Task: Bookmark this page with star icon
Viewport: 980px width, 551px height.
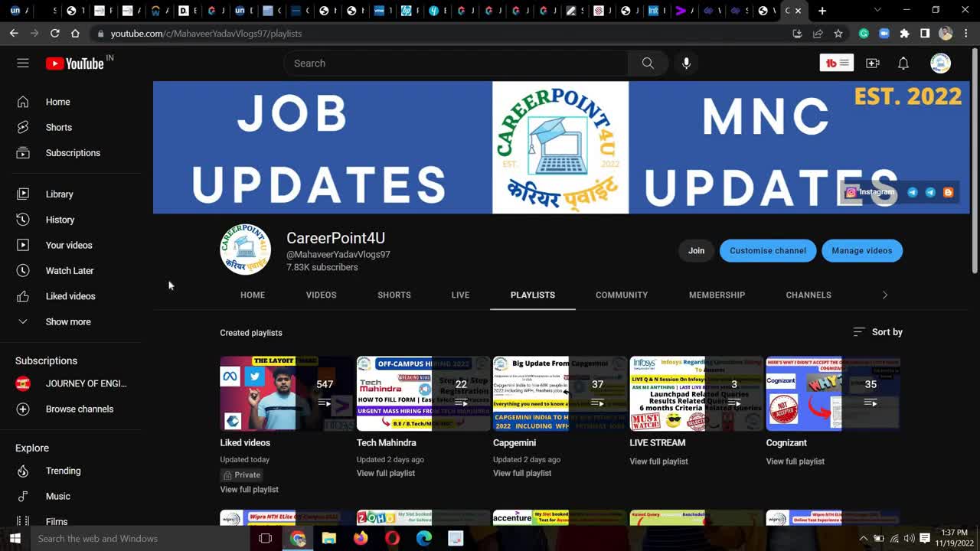Action: pyautogui.click(x=838, y=34)
